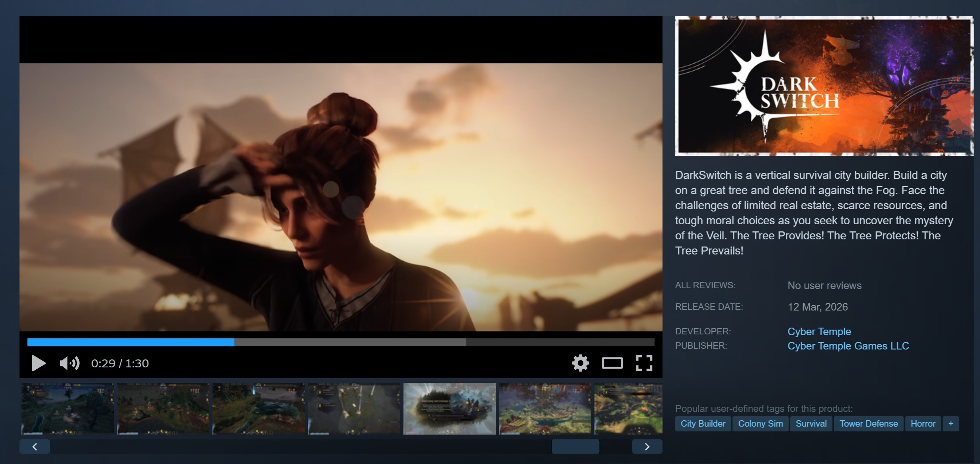Screen dimensions: 980x464
Task: Open Cyber Temple Games LLC publisher link
Action: click(848, 346)
